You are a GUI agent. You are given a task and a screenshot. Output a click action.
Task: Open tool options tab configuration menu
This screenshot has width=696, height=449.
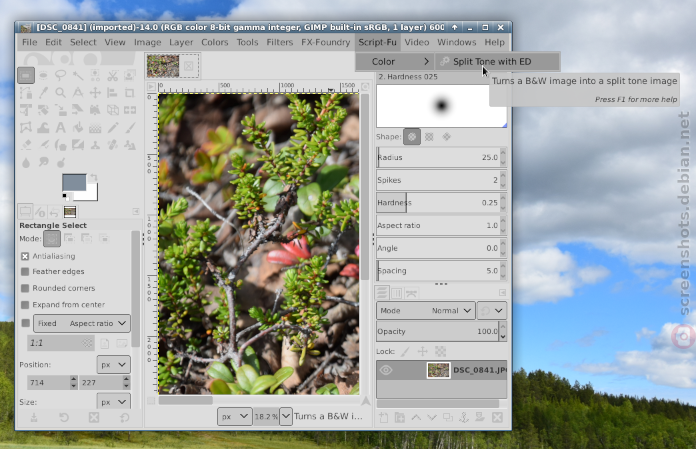pos(136,212)
